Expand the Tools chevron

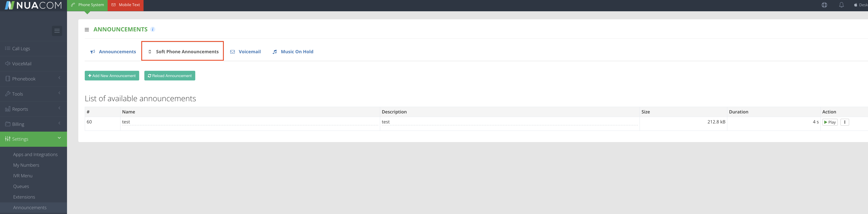[x=59, y=93]
